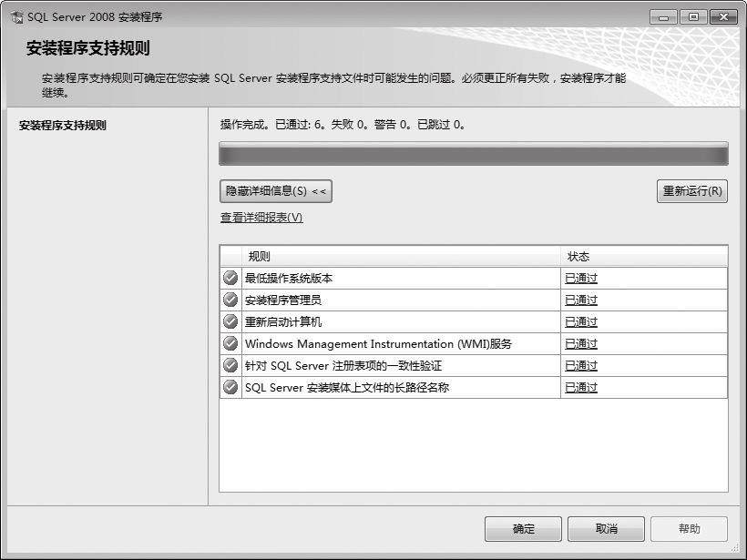
Task: Open 已通过 status link for 最低操作系统版本
Action: [x=581, y=278]
